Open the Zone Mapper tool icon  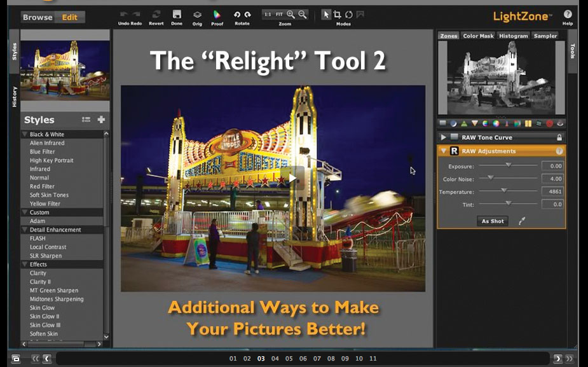tap(441, 123)
